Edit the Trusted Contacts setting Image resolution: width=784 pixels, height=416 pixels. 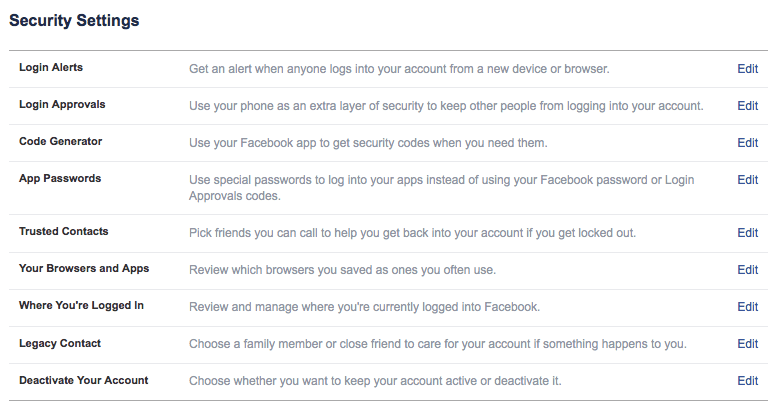(747, 233)
